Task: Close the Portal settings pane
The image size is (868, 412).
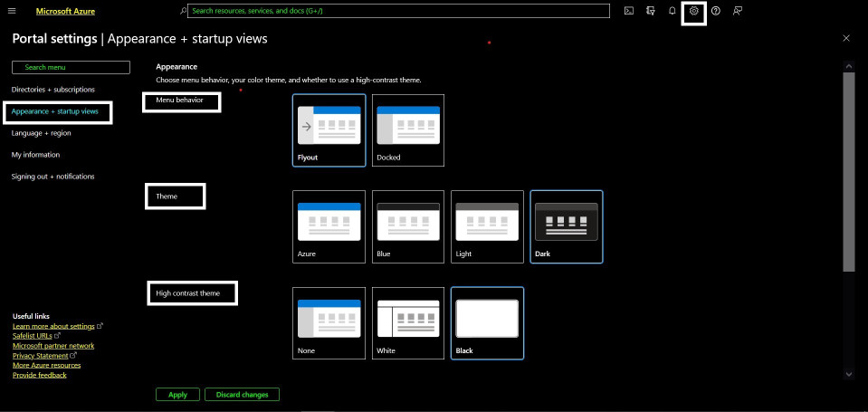Action: tap(846, 38)
